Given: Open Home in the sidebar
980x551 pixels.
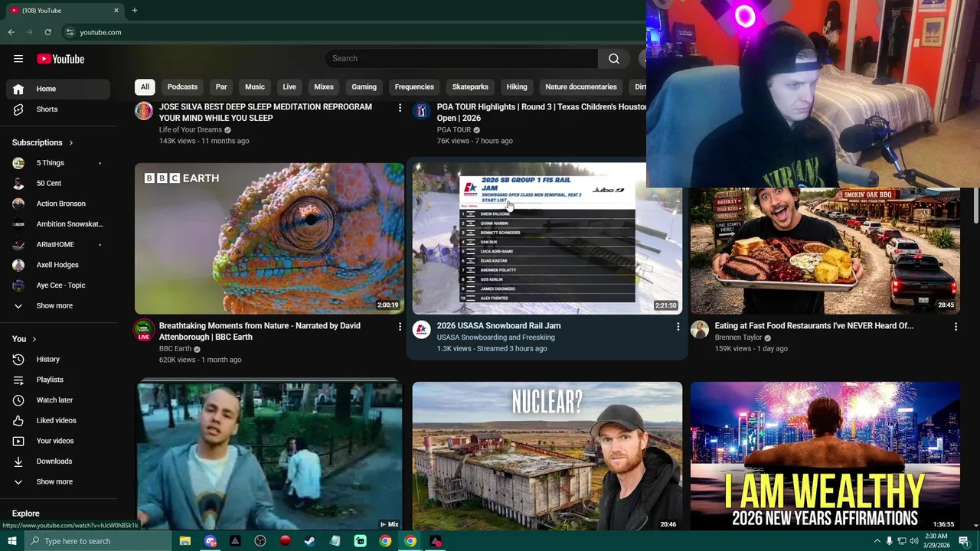Looking at the screenshot, I should tap(58, 89).
